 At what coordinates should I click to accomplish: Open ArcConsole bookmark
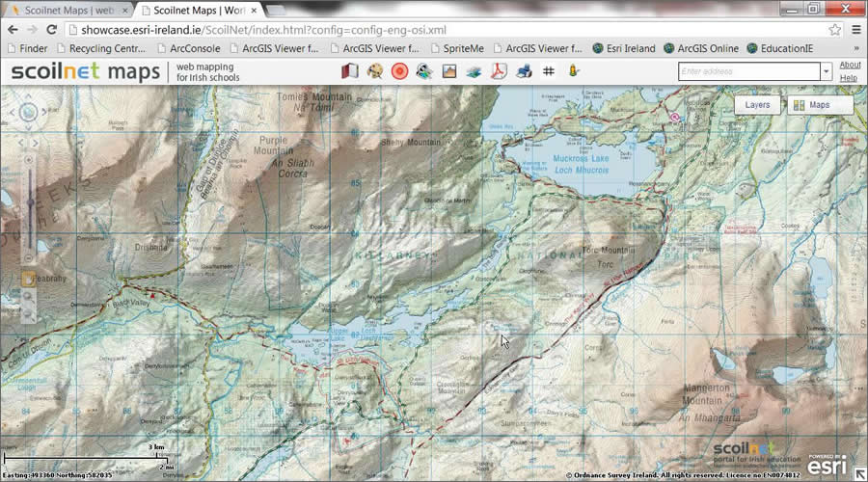click(189, 49)
